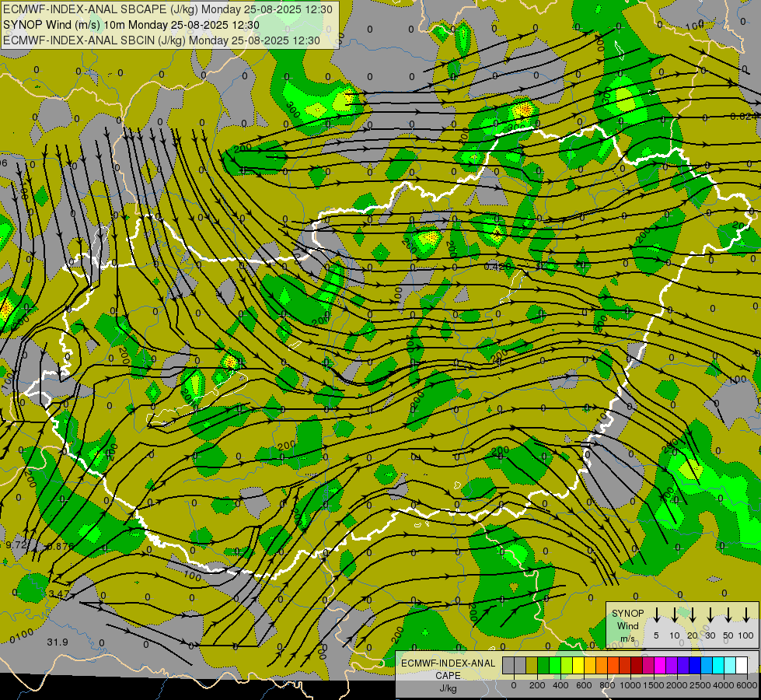
Task: Click the wind arrow above 50 m/s
Action: coord(728,615)
